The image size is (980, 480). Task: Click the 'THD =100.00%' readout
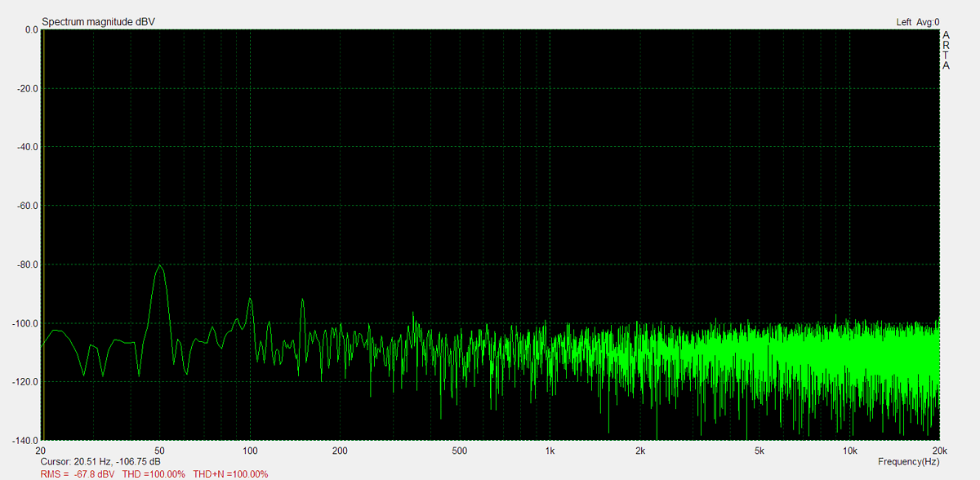click(154, 473)
